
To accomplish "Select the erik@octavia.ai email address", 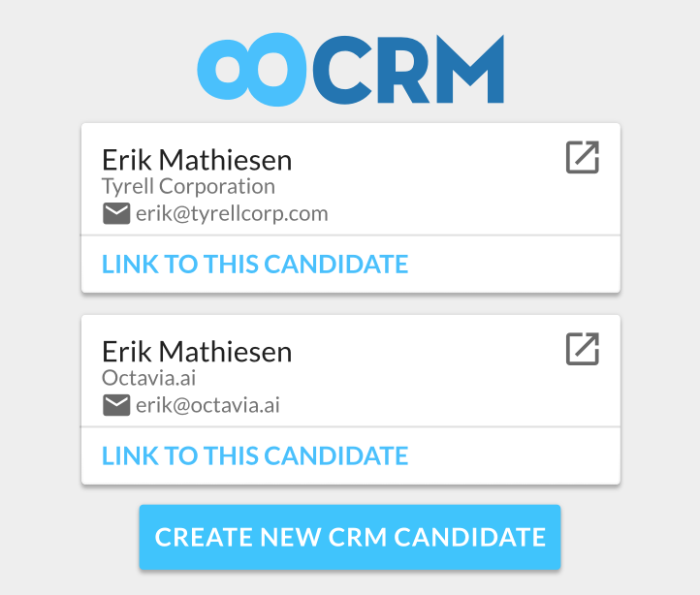I will 207,405.
